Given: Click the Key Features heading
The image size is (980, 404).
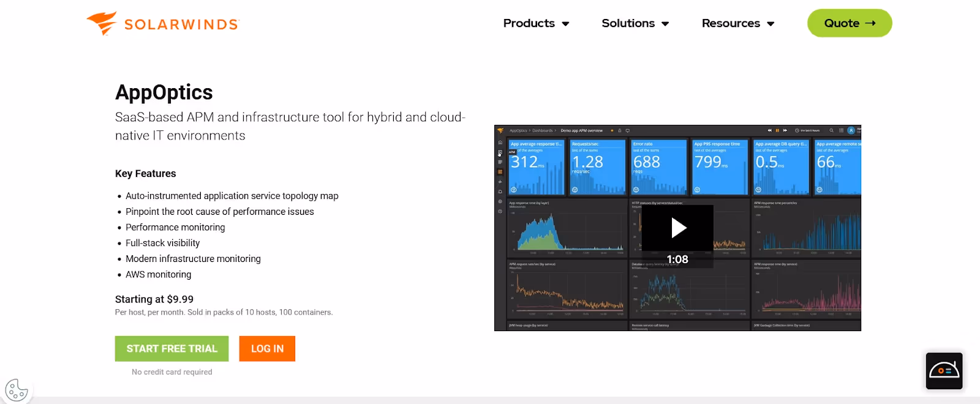Looking at the screenshot, I should click(146, 174).
